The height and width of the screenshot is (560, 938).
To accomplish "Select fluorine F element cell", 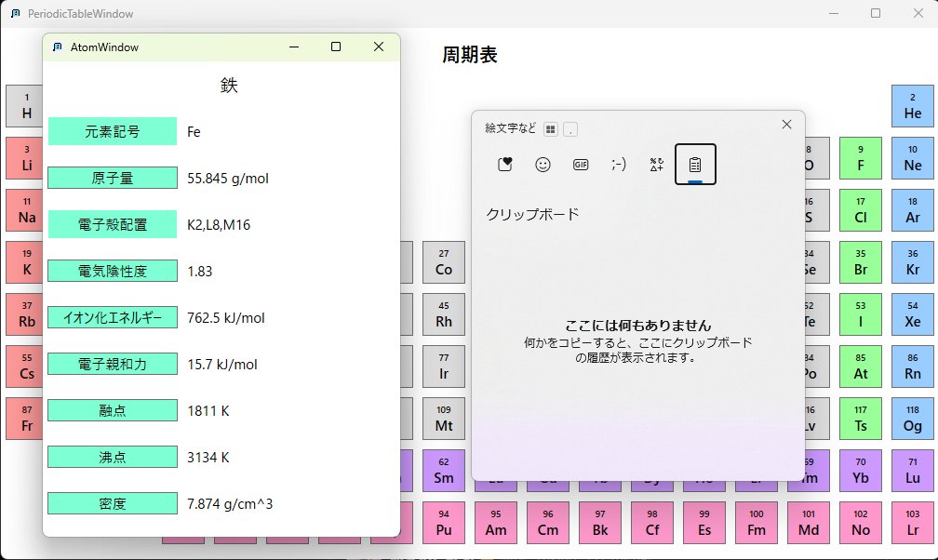I will [860, 158].
